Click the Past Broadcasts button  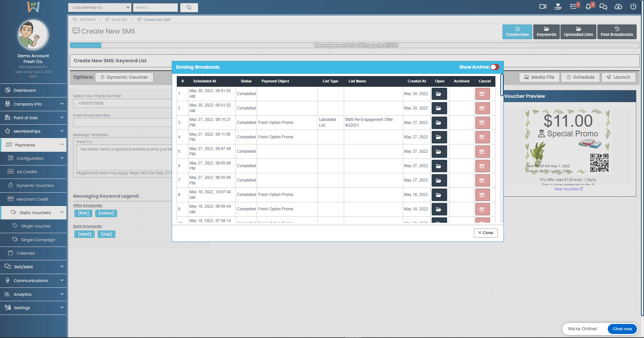point(616,32)
